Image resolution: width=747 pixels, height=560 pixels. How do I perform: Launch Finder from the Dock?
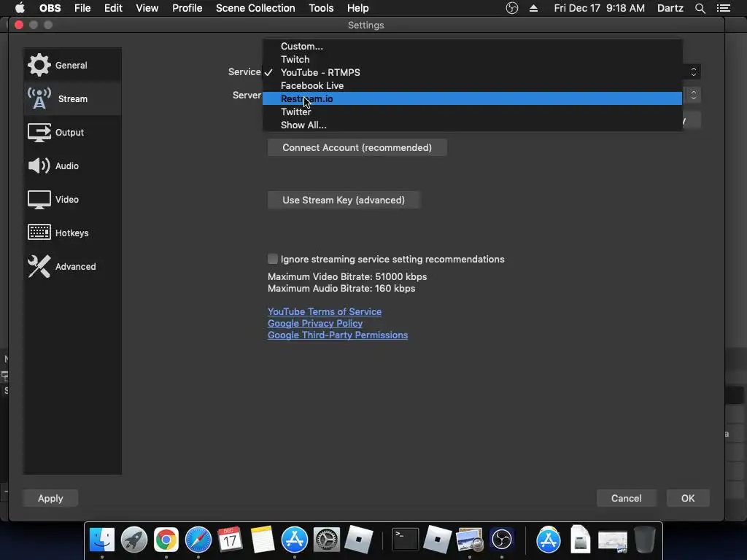point(102,540)
